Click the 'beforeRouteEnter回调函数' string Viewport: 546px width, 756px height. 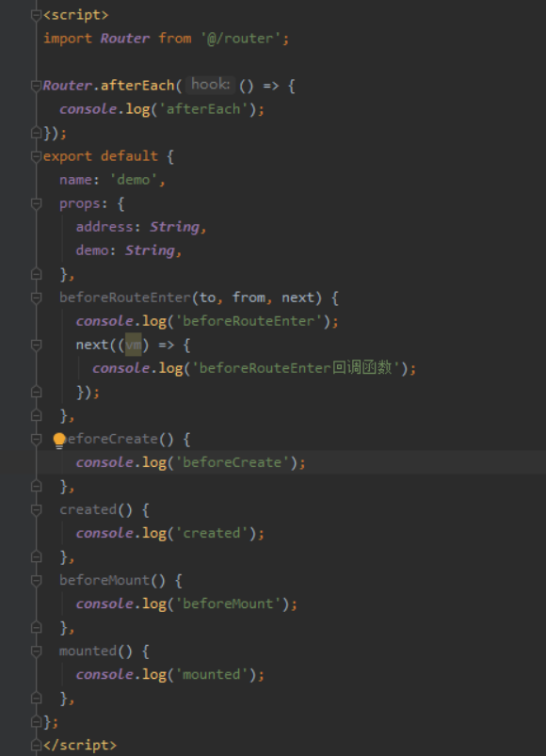pyautogui.click(x=296, y=368)
